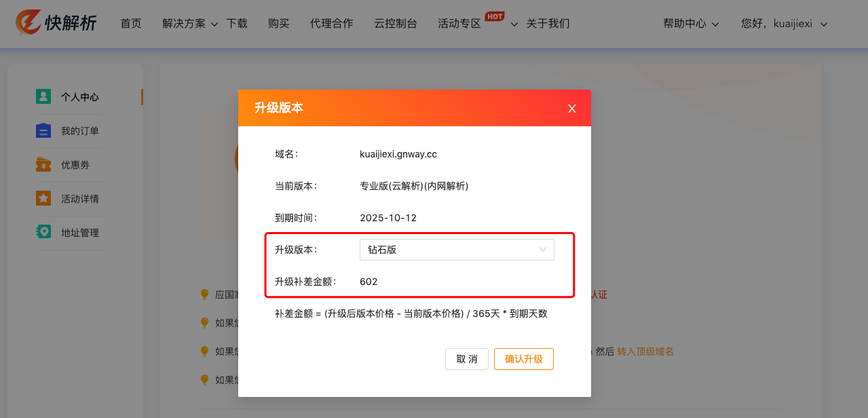Image resolution: width=868 pixels, height=418 pixels.
Task: Click the 转入顶级域名 link
Action: (x=645, y=351)
